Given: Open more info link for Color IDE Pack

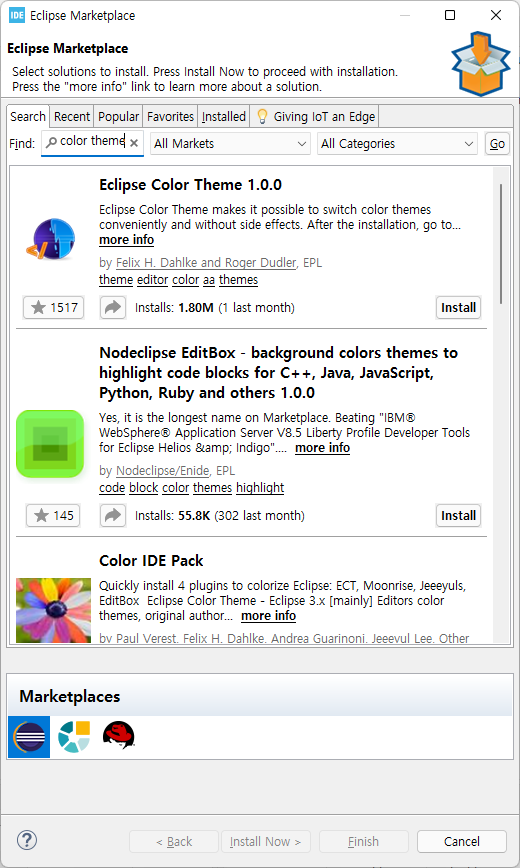Looking at the screenshot, I should (269, 616).
